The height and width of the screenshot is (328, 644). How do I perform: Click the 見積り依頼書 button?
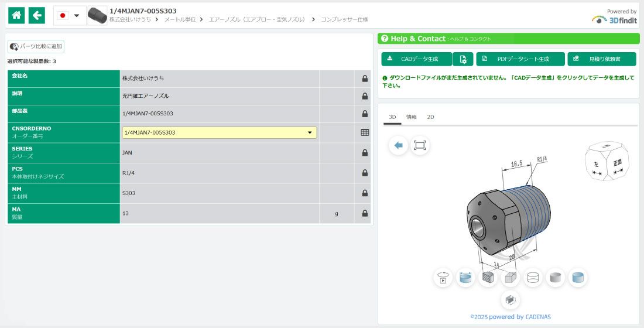pos(601,59)
